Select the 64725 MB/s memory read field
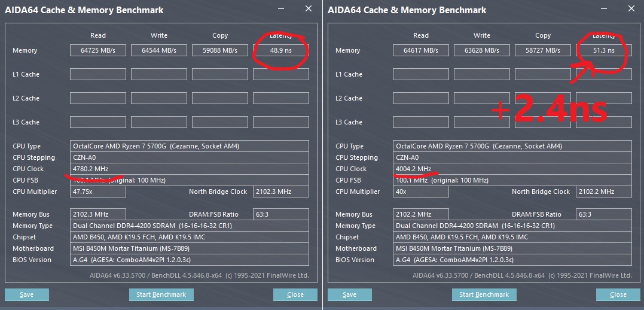644x310 pixels. coord(98,51)
